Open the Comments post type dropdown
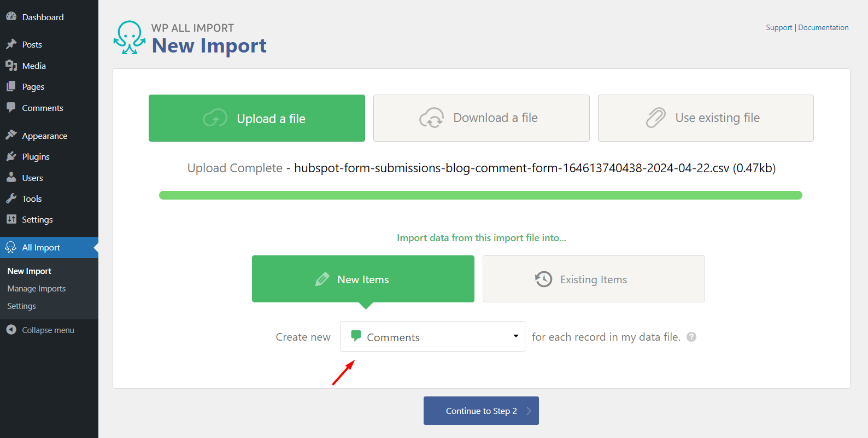 pos(432,337)
